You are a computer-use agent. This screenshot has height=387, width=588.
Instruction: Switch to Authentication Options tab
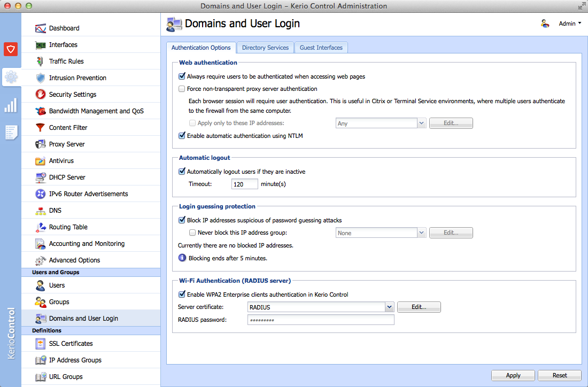[201, 48]
